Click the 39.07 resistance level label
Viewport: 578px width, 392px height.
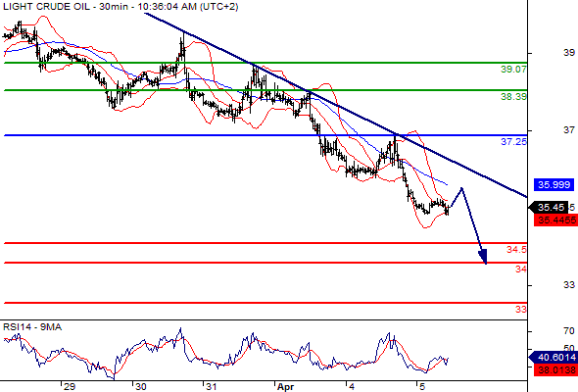[x=513, y=69]
